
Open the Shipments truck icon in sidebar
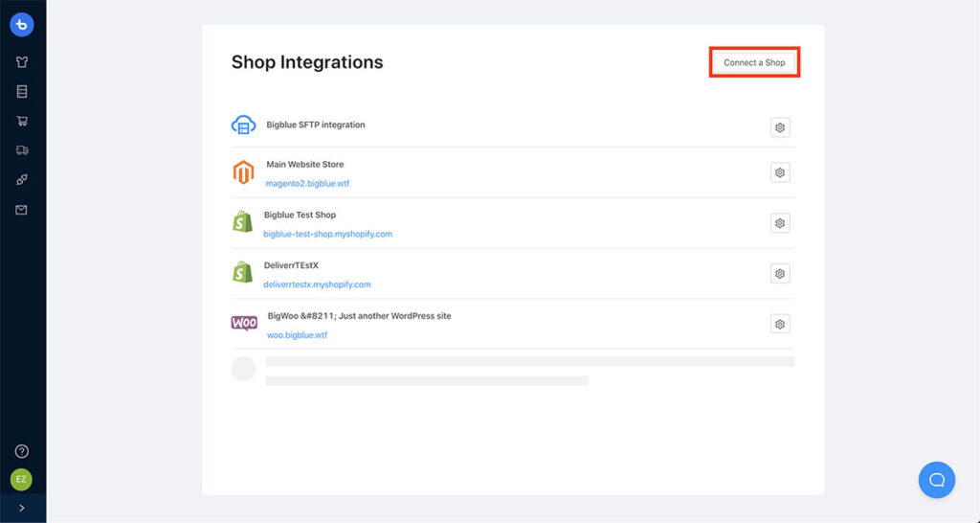22,150
